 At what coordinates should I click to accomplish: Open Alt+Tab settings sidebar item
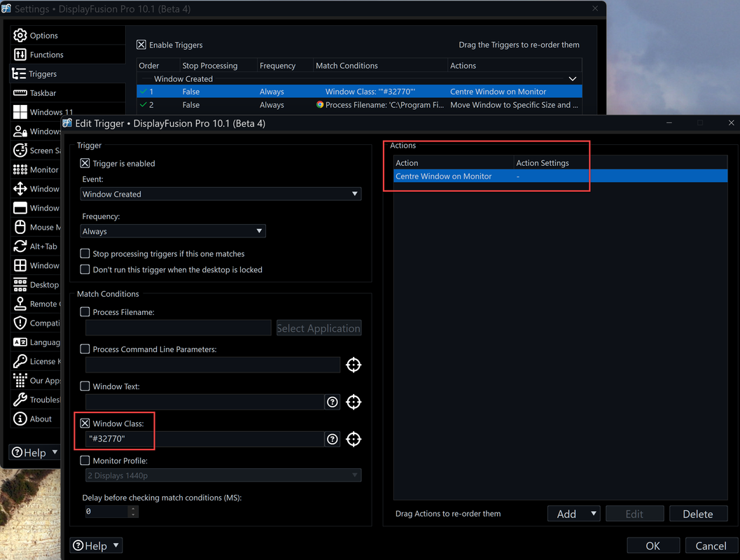(36, 246)
